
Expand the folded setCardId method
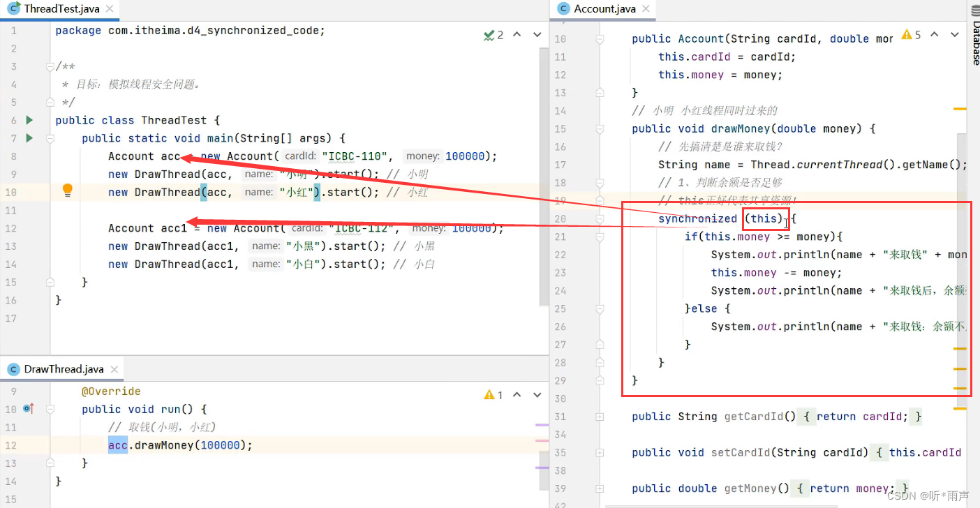point(600,452)
